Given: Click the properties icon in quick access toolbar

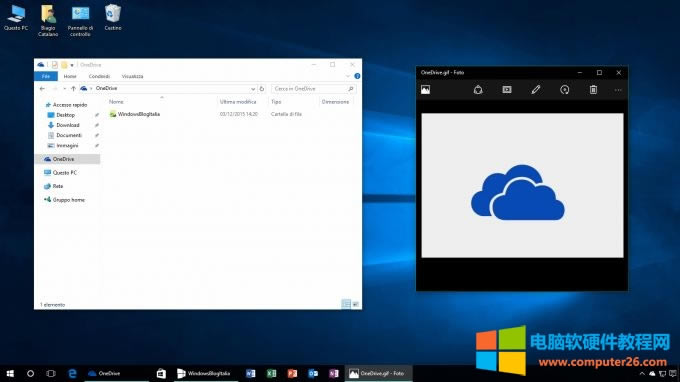Looking at the screenshot, I should (x=55, y=65).
